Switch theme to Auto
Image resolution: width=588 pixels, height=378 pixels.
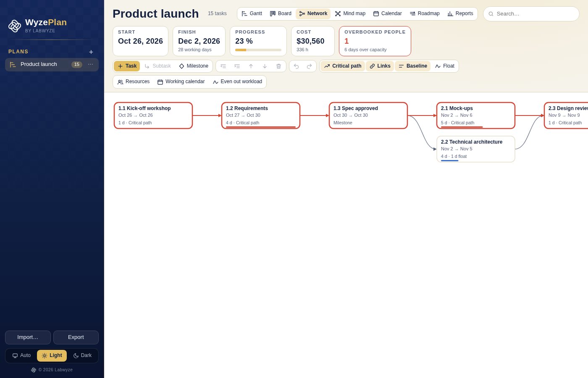(21, 356)
